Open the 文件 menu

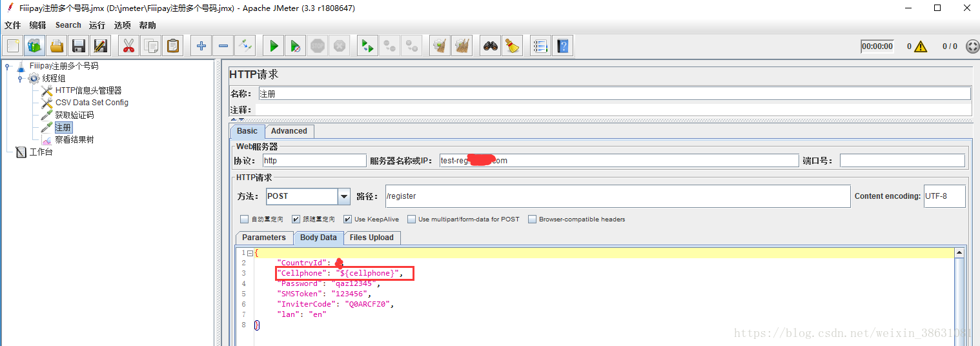[x=13, y=25]
